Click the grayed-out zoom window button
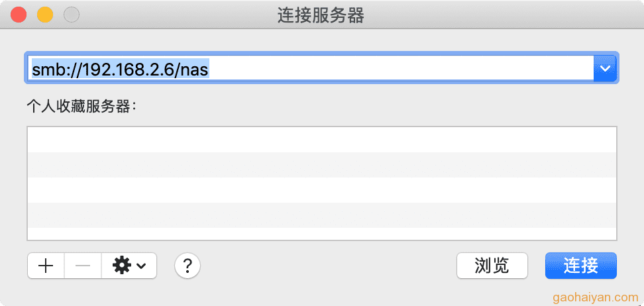Viewport: 644px width, 306px height. click(72, 15)
